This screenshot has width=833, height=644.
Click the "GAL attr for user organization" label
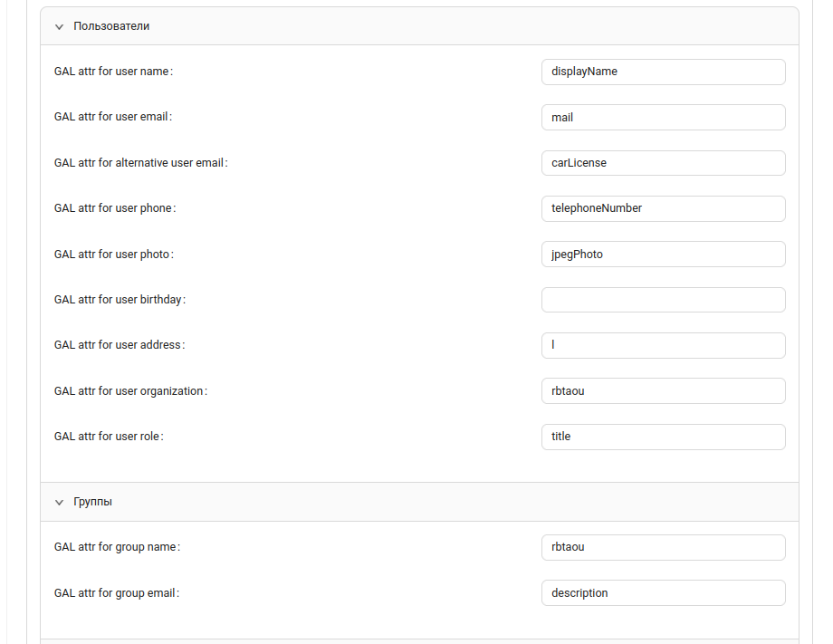click(129, 391)
